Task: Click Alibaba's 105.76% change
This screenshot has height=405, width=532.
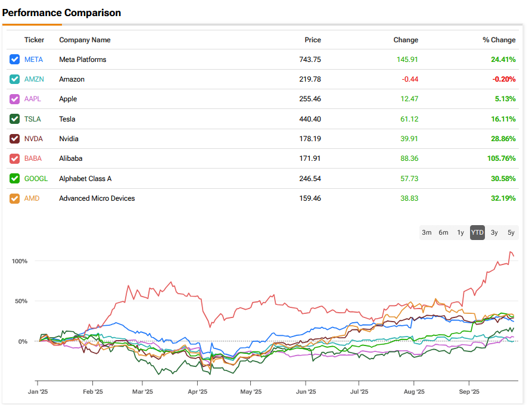Action: tap(502, 158)
